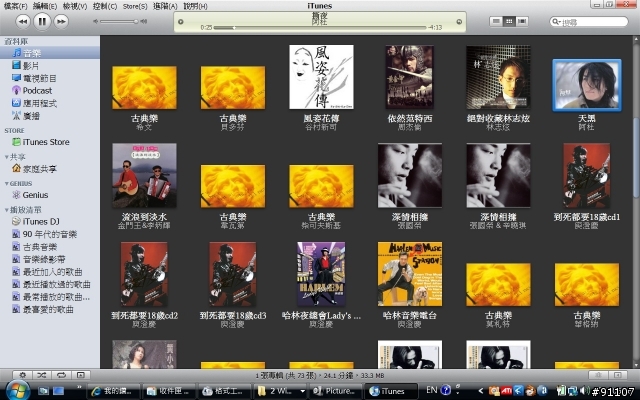
Task: Select 風姿花傳 album cover
Action: (321, 77)
